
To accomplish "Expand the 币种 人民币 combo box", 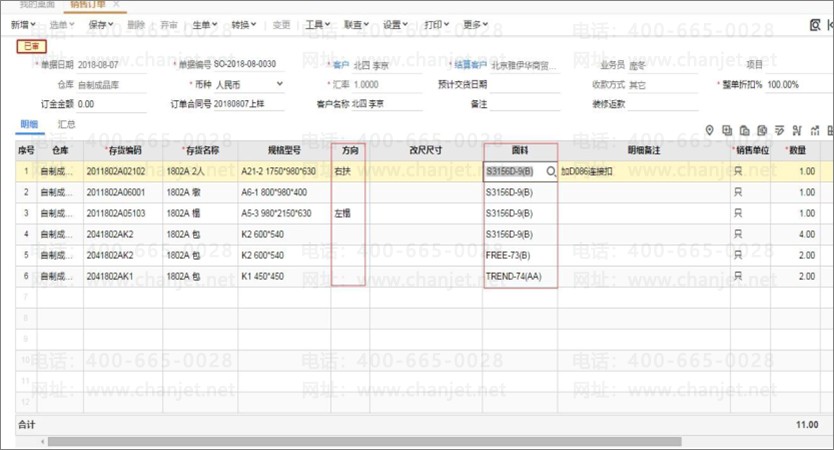I will 279,84.
